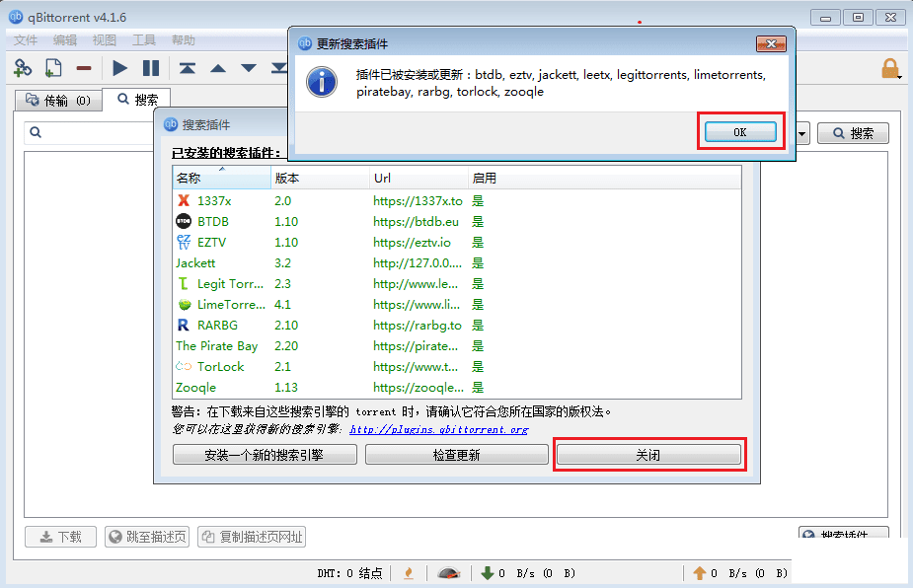This screenshot has height=588, width=913.
Task: Click the 检查更新 button
Action: 456,455
